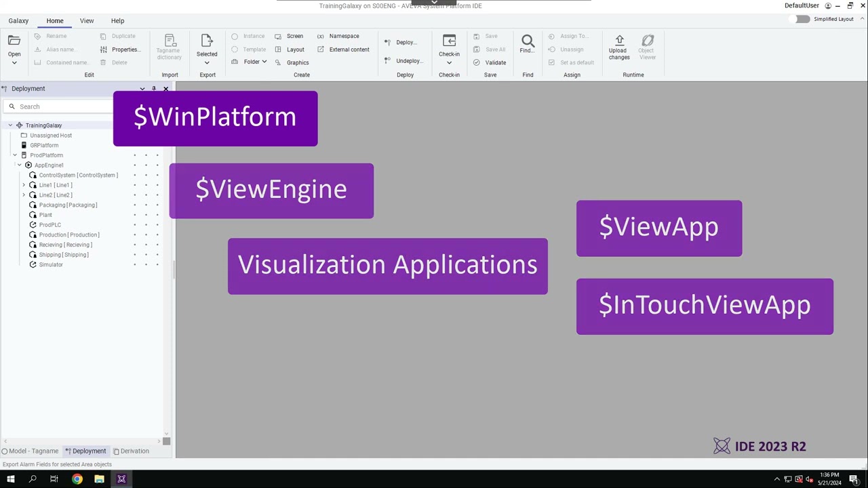Open Task View on the taskbar
The image size is (868, 488).
tap(54, 479)
